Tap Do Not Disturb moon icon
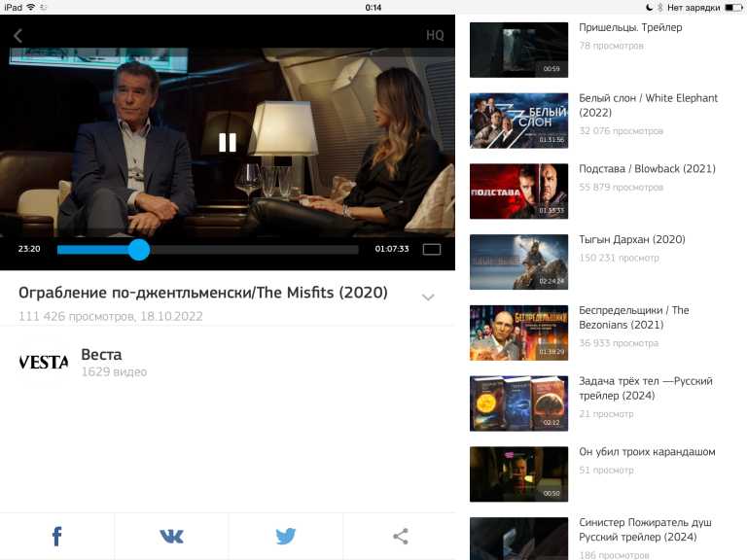Image resolution: width=747 pixels, height=560 pixels. (x=650, y=7)
